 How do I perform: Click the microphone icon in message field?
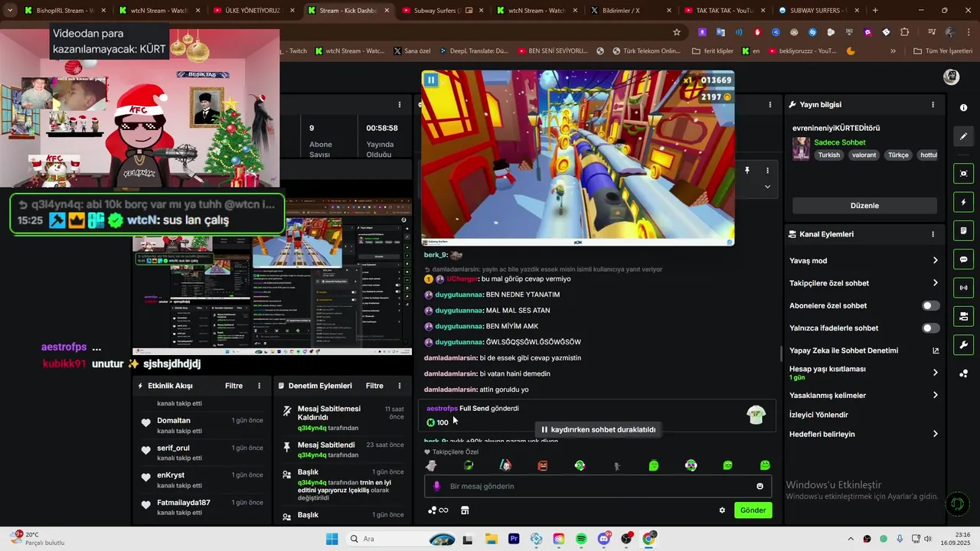pyautogui.click(x=436, y=486)
